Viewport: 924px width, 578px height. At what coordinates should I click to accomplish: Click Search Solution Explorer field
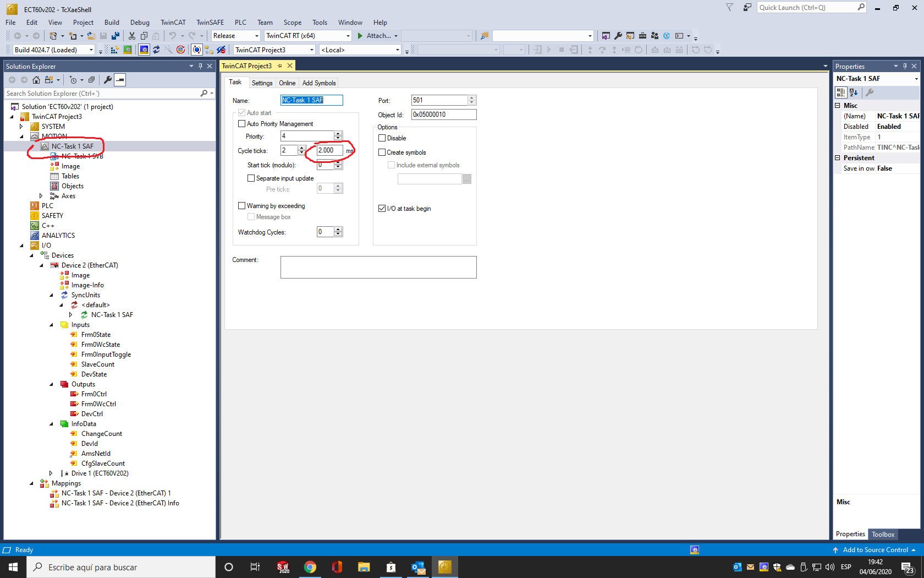[x=103, y=94]
